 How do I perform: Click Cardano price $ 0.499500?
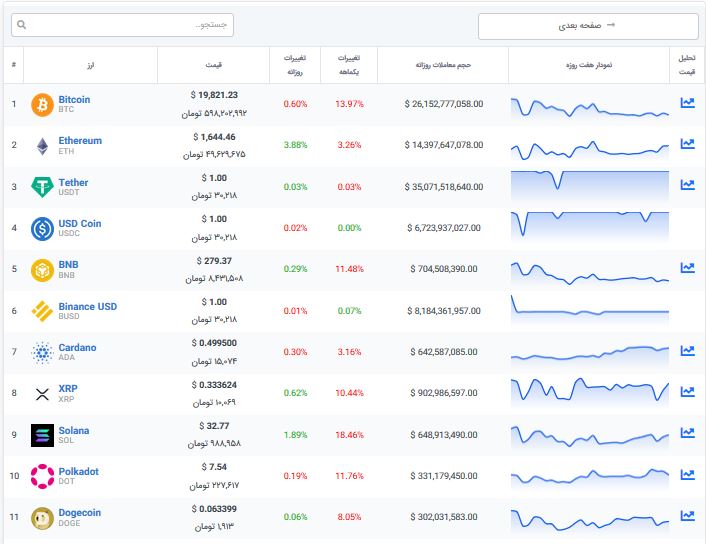(214, 343)
